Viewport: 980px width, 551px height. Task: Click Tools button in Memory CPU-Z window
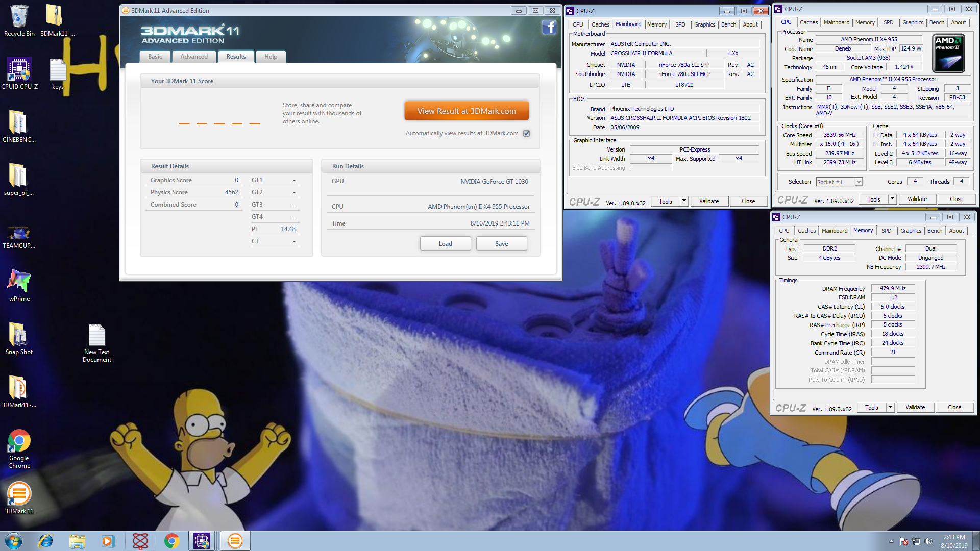[x=871, y=407]
